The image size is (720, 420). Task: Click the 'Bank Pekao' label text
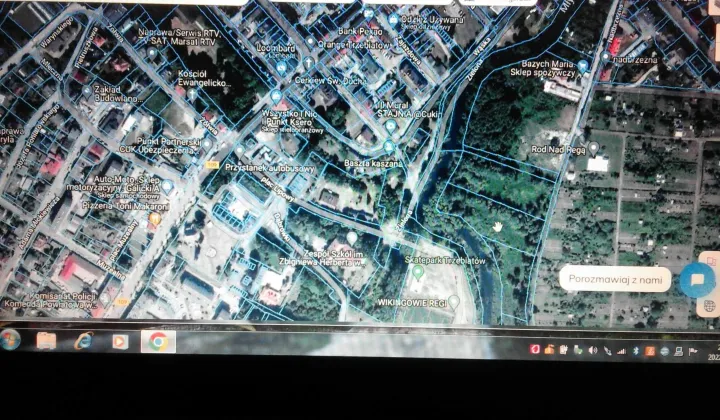(x=360, y=31)
